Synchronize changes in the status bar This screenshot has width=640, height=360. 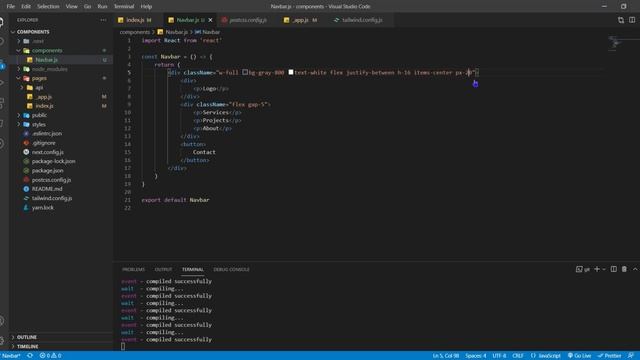coord(30,356)
